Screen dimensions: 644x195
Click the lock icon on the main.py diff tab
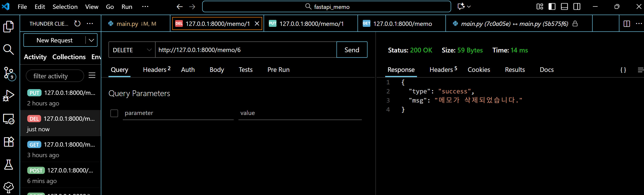point(575,23)
